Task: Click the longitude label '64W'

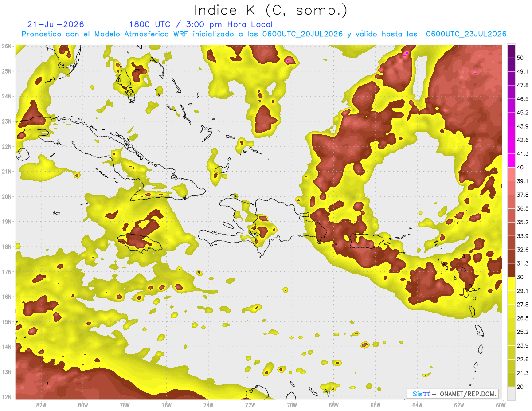Action: [417, 405]
